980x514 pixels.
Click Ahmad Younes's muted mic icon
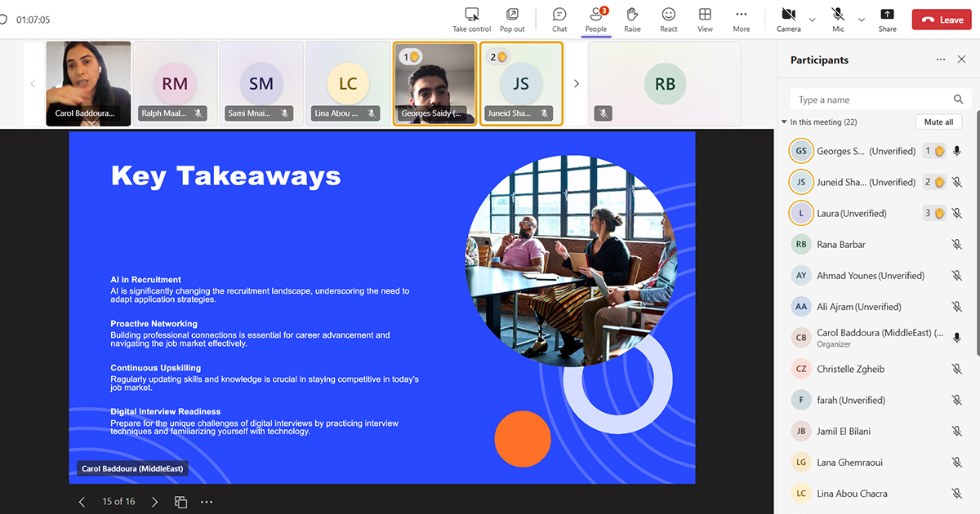(957, 276)
